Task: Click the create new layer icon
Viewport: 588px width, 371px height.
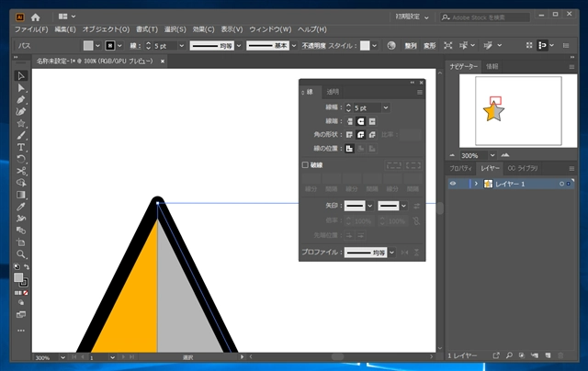Action: 548,355
